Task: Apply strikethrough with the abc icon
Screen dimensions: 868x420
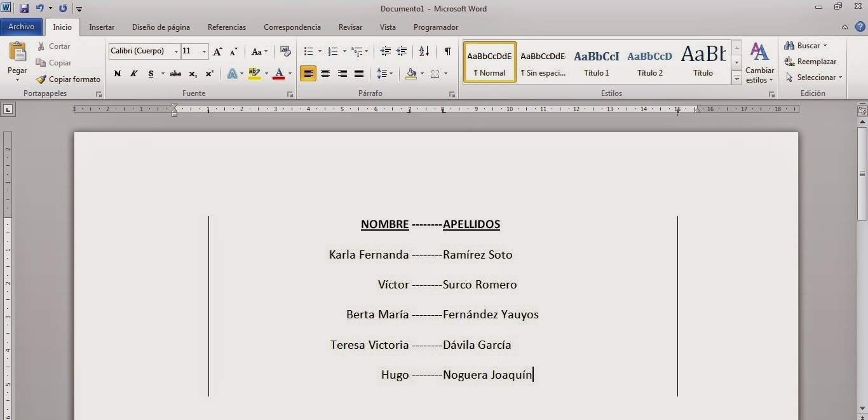Action: click(175, 74)
